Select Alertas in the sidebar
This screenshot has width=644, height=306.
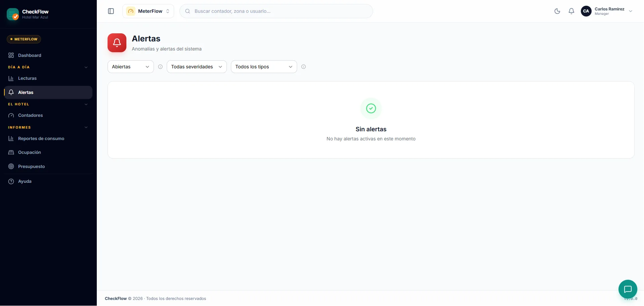[x=48, y=92]
